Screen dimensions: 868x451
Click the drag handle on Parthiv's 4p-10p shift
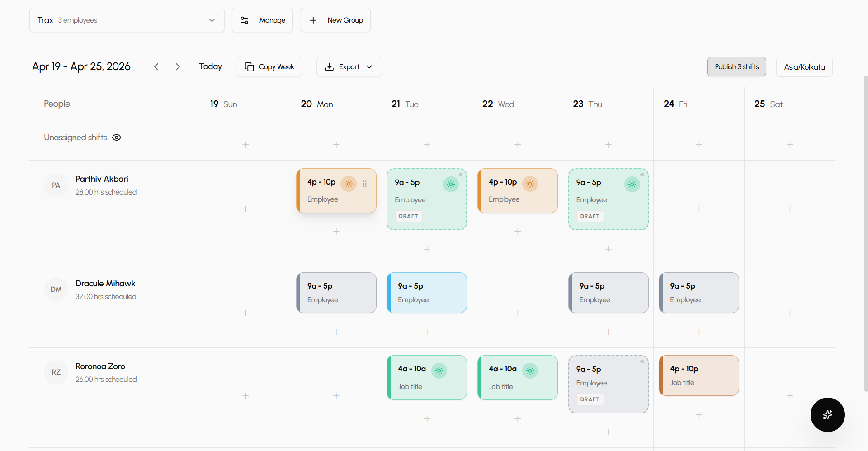pyautogui.click(x=365, y=184)
